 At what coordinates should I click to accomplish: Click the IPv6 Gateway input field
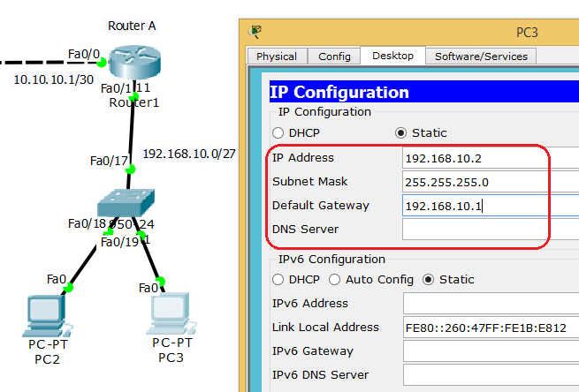click(490, 351)
